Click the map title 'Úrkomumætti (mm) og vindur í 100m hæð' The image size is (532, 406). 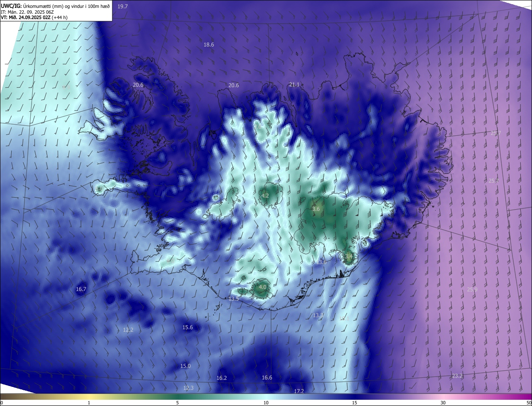point(66,5)
